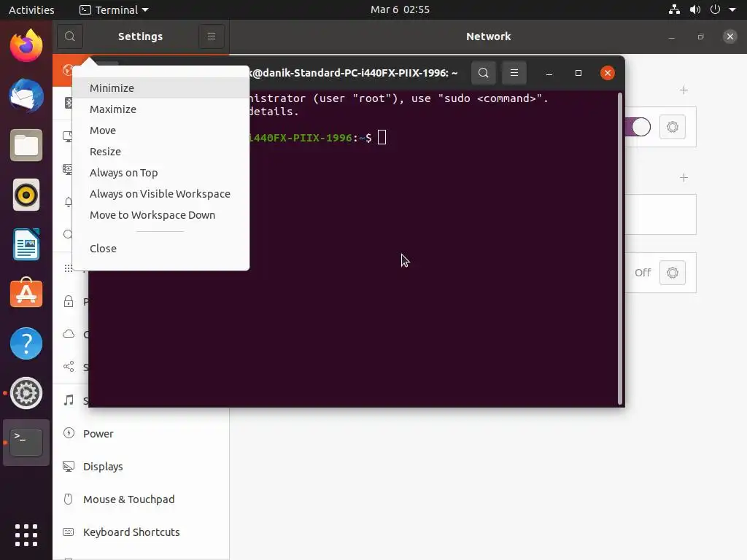The height and width of the screenshot is (560, 747).
Task: Select Resize in the window menu
Action: click(160, 152)
